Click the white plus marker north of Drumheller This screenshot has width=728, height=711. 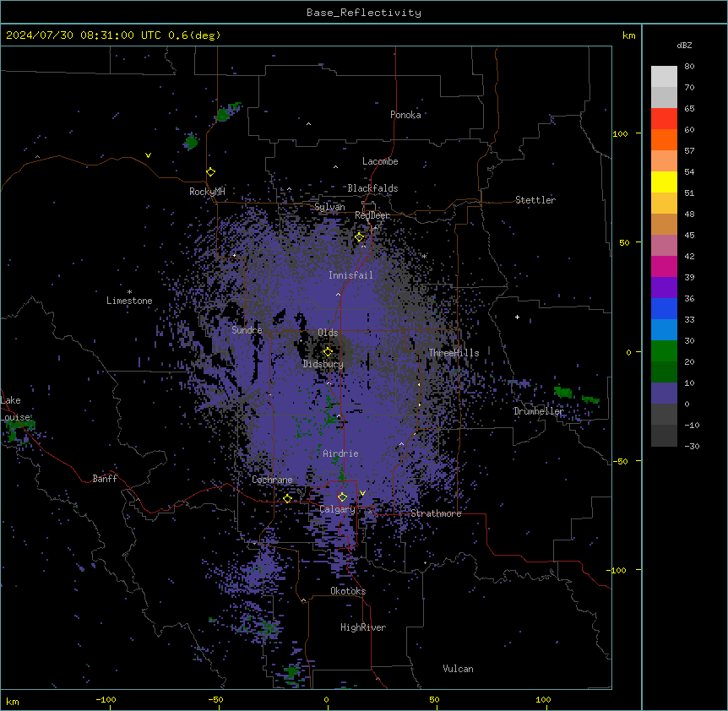tap(517, 317)
